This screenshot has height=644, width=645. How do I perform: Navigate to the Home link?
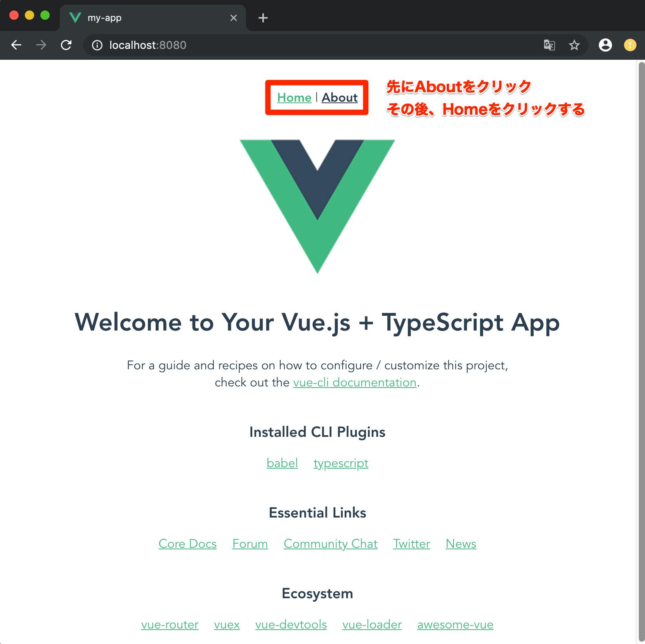[294, 97]
